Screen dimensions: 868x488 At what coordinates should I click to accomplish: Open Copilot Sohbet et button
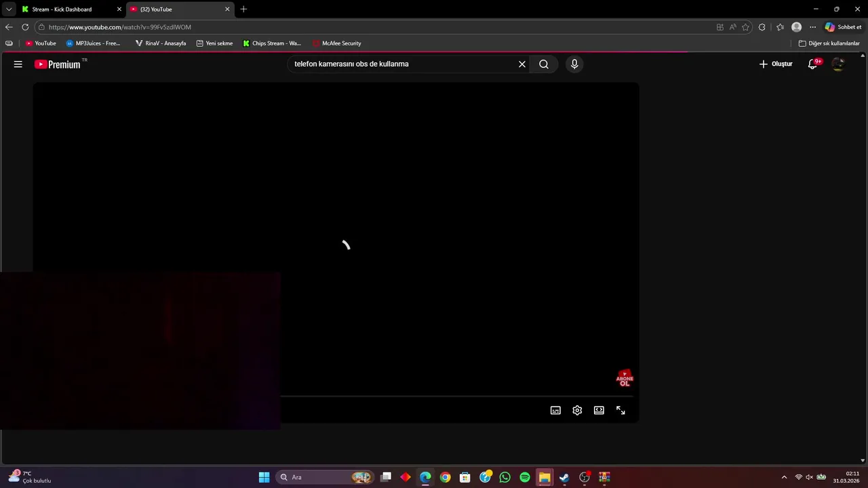click(x=844, y=27)
